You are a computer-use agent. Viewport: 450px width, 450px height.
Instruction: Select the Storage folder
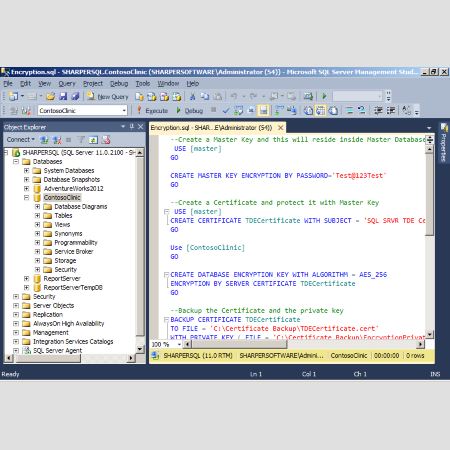[65, 261]
